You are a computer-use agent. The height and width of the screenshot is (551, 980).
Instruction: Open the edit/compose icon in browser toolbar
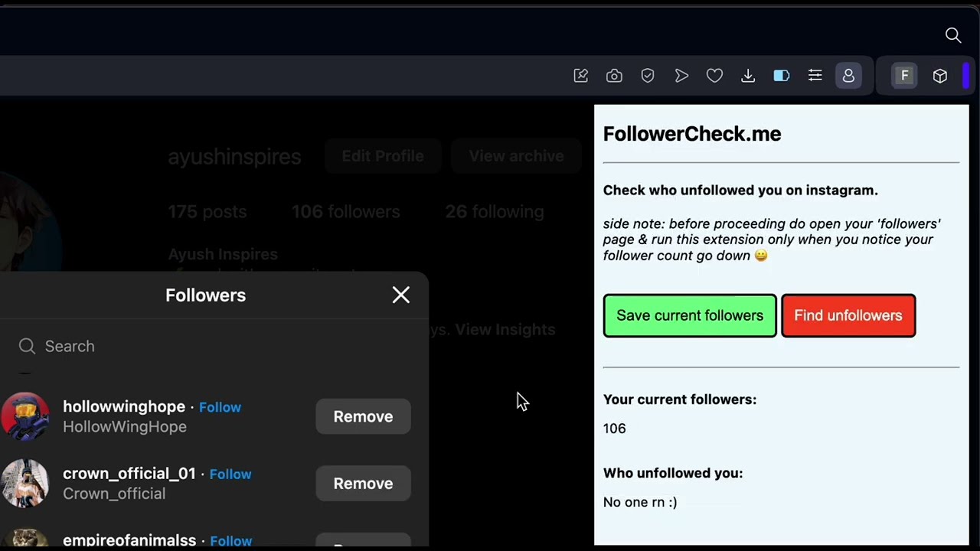coord(580,76)
